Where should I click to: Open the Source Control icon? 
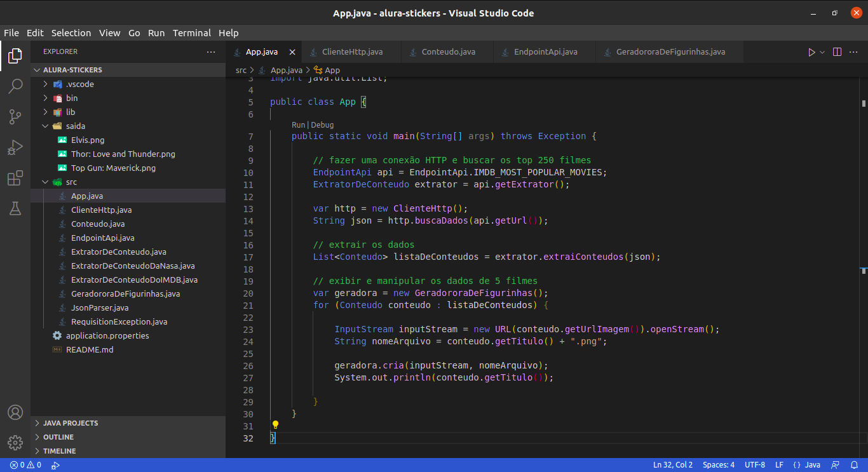[x=15, y=116]
